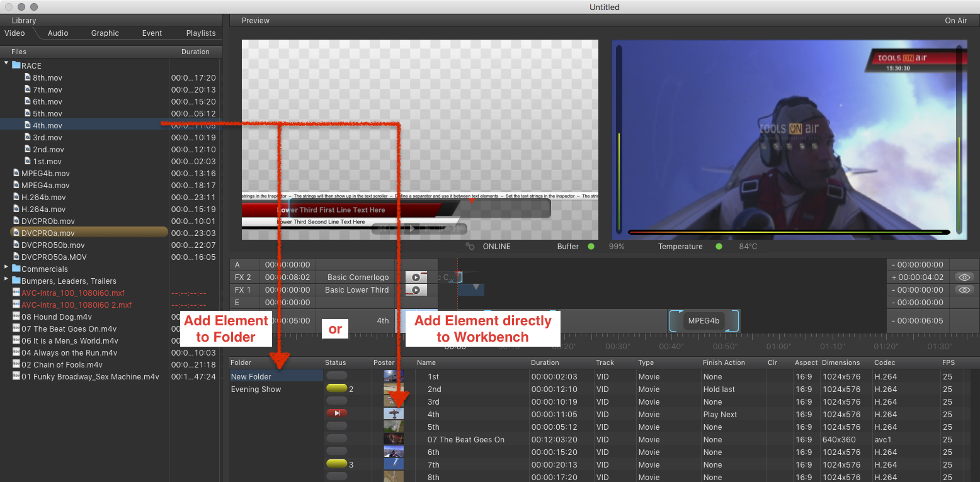The image size is (980, 482).
Task: Click the poster thumbnail of the 5th clip
Action: click(x=394, y=427)
